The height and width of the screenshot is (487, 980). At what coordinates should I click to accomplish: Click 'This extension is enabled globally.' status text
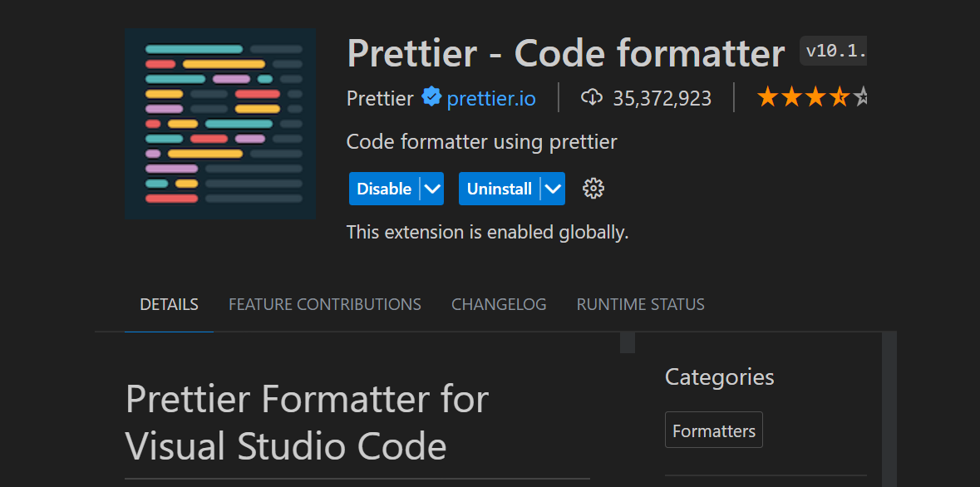(x=487, y=233)
